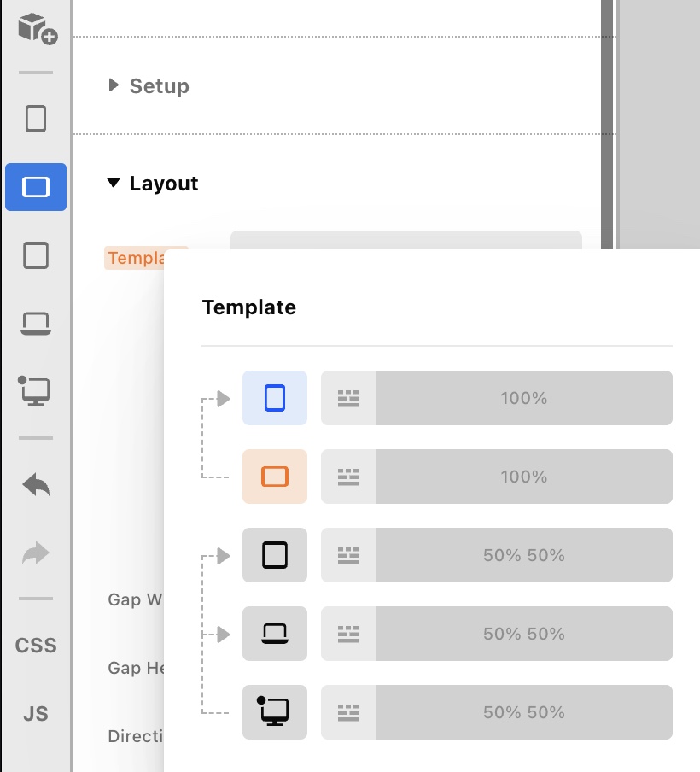Select the desktop monitor breakpoint in sidebar
Screen dimensions: 700x772
pyautogui.click(x=36, y=390)
